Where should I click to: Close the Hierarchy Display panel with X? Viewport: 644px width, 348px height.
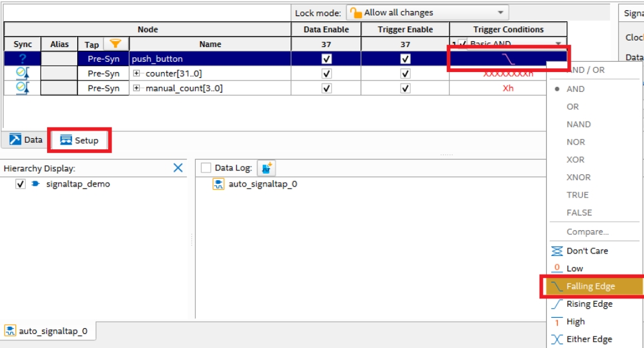click(178, 168)
